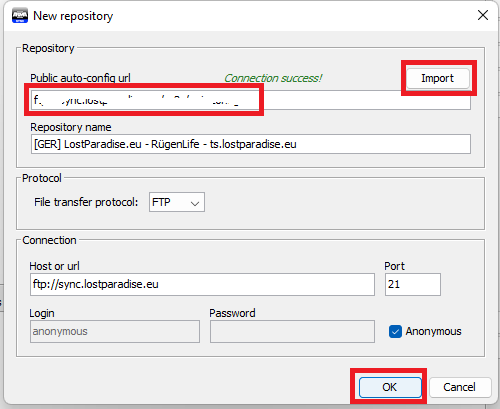
Task: Click the 'Public auto-config url' label
Action: tap(80, 78)
